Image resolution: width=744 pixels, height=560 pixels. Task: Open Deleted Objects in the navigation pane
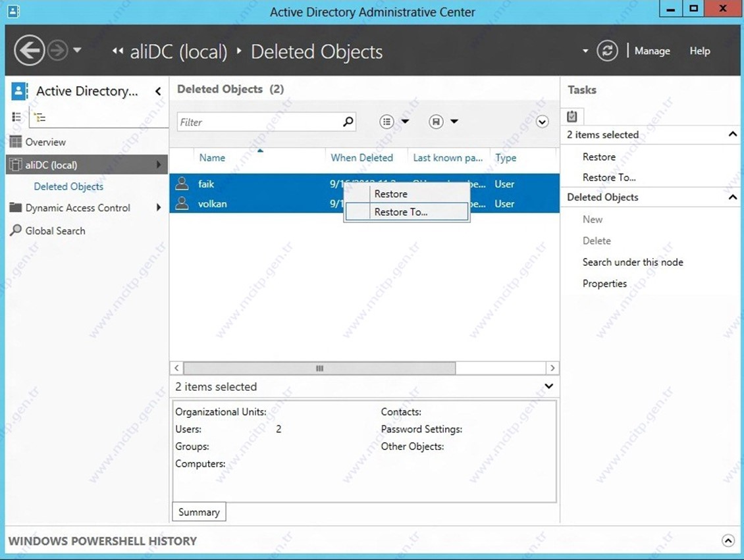(x=68, y=186)
